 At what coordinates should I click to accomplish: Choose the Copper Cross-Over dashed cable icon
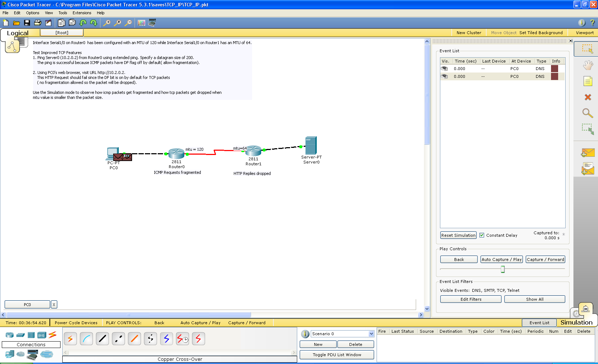tap(118, 339)
